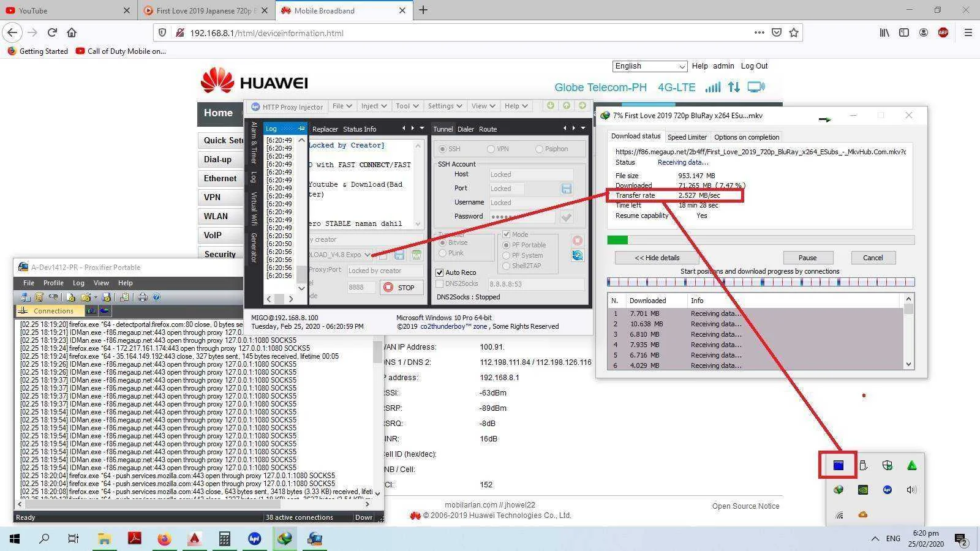
Task: Click Proxifier's print toolbar icon
Action: [x=143, y=298]
